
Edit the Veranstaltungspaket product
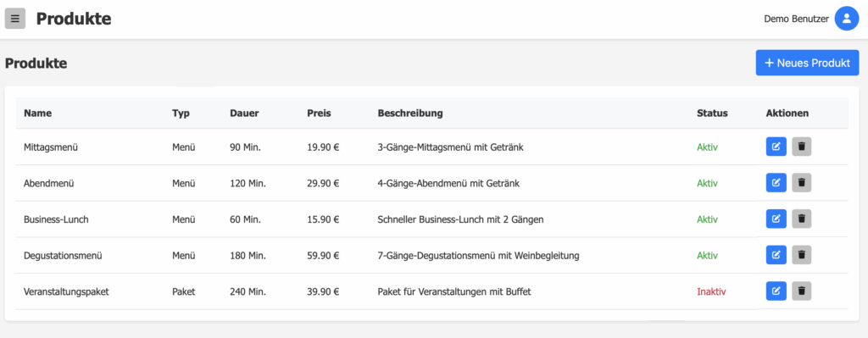point(776,291)
